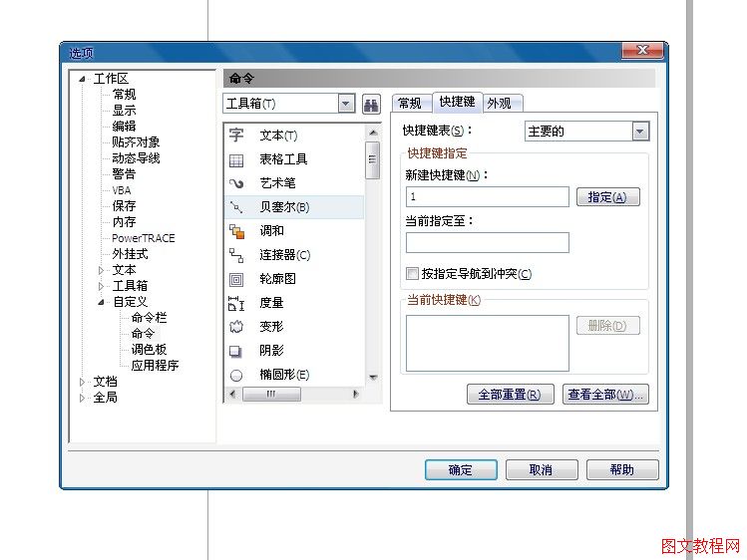Select 编辑 in the tree

pyautogui.click(x=124, y=127)
